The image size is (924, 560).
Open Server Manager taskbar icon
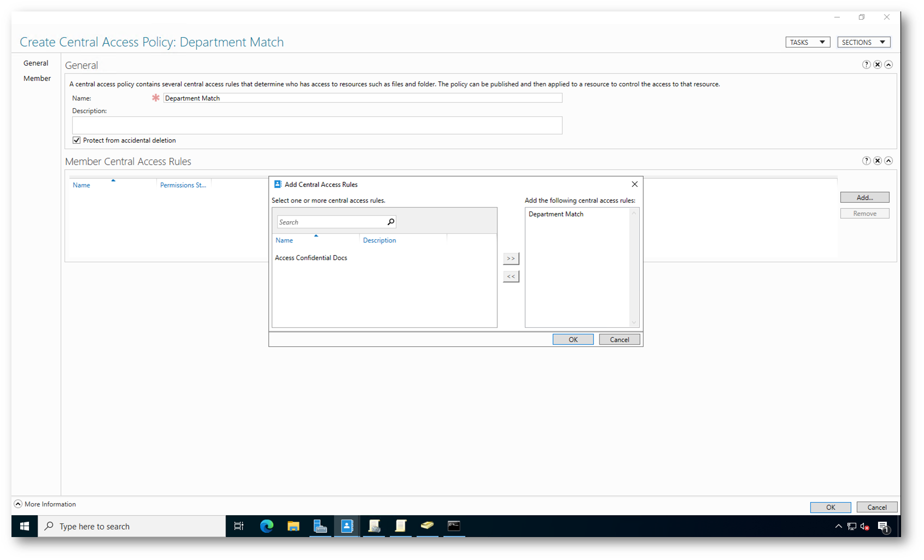320,526
